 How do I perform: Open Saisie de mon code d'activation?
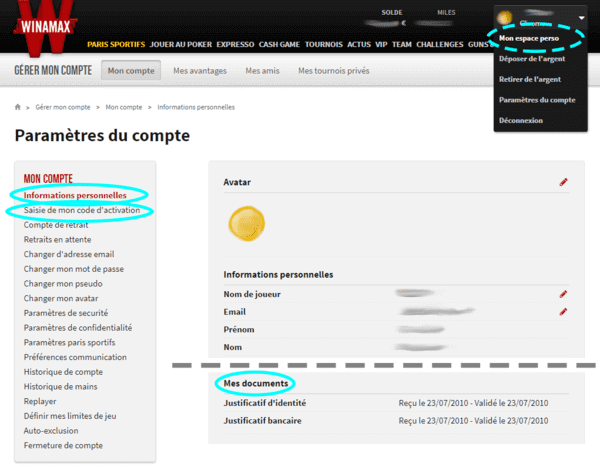pyautogui.click(x=82, y=210)
